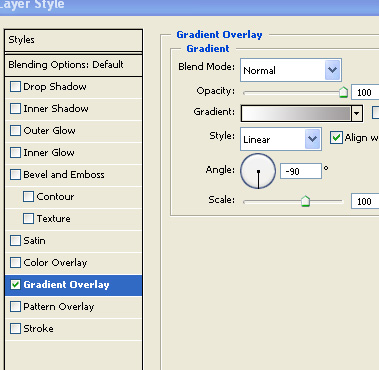Image resolution: width=379 pixels, height=370 pixels.
Task: Tick the Outer Glow checkbox
Action: coord(15,131)
